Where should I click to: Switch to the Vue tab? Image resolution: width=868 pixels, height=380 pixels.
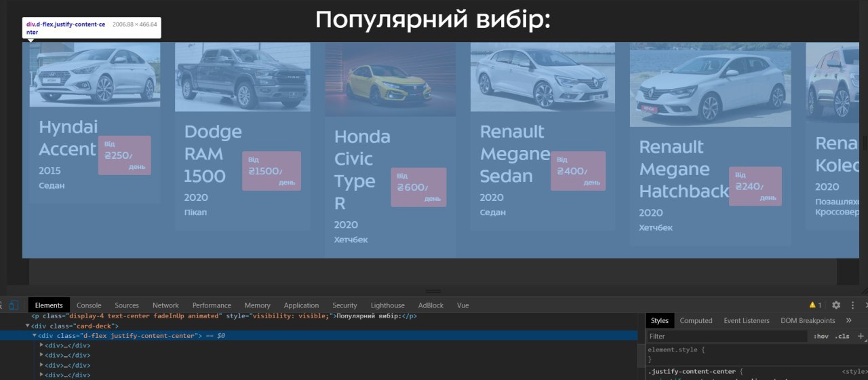coord(462,305)
